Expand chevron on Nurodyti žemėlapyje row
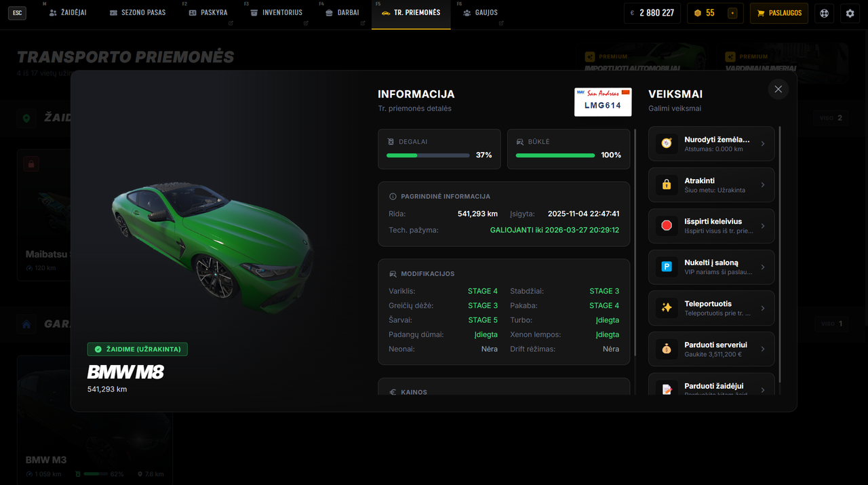The image size is (868, 485). tap(763, 144)
